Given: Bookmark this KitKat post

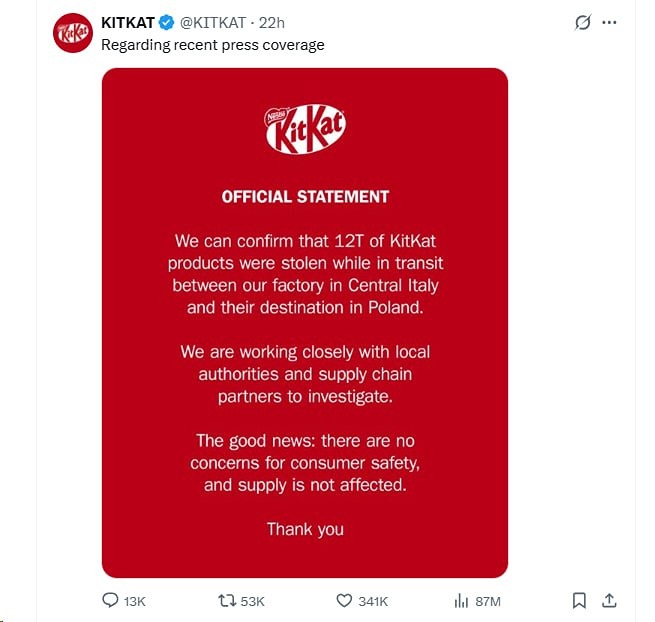Looking at the screenshot, I should click(578, 600).
